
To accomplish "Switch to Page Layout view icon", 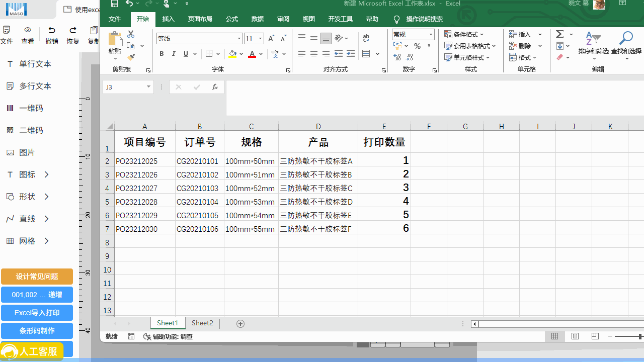I will (x=575, y=336).
